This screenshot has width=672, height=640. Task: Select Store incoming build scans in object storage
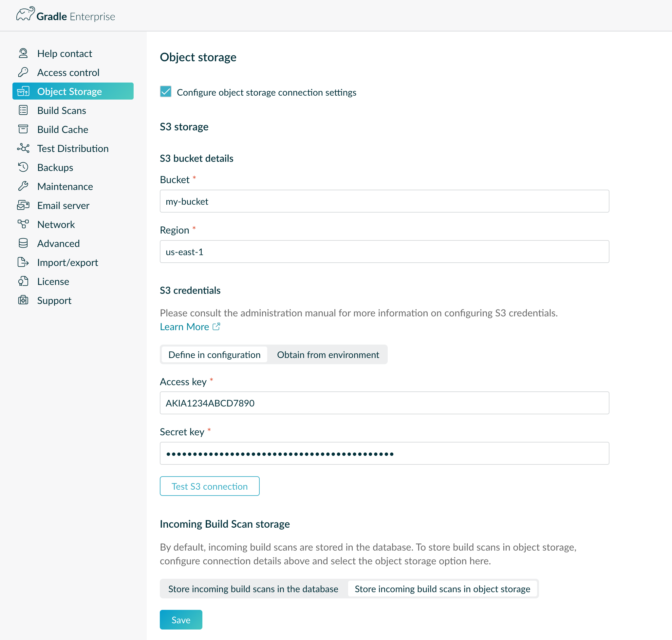[x=442, y=589]
